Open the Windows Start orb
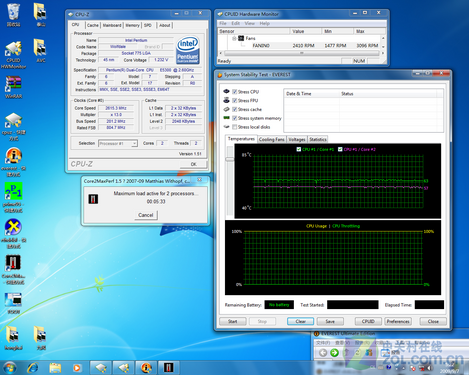 (x=9, y=368)
